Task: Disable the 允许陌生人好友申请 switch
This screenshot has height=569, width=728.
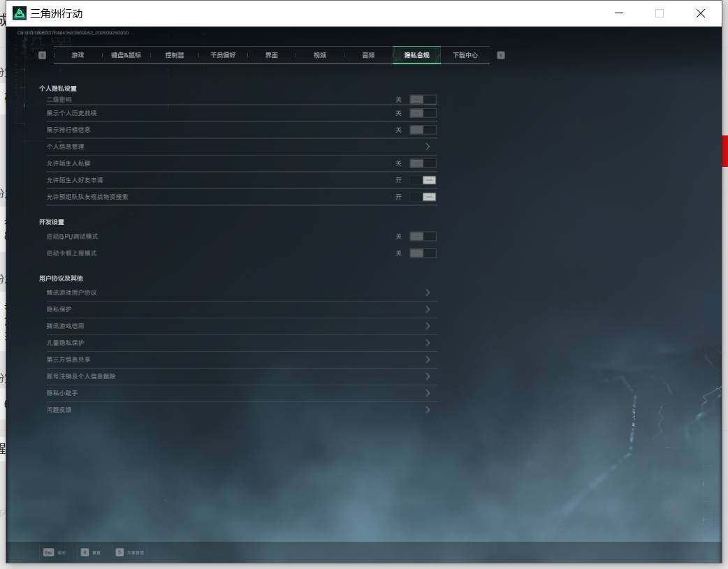Action: (423, 180)
